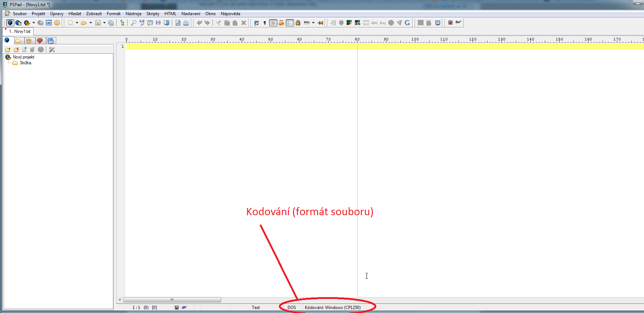The width and height of the screenshot is (644, 313).
Task: Click the color picker grid icon
Action: click(x=349, y=23)
